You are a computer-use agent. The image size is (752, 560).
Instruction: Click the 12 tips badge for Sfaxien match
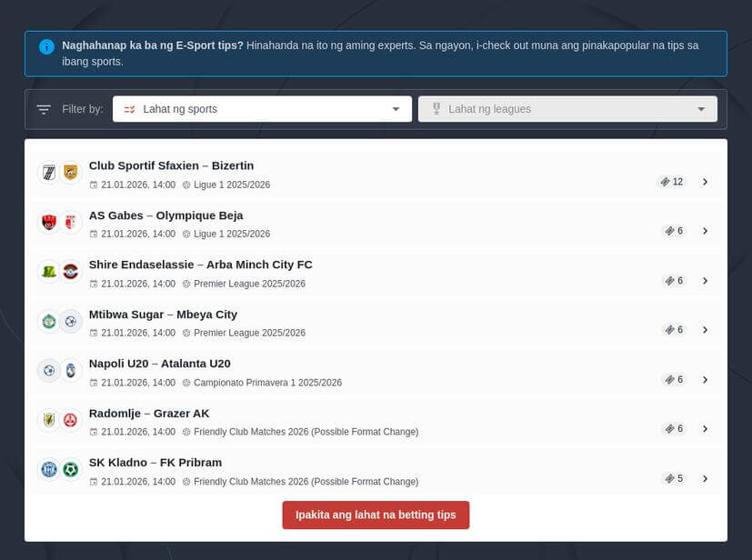[671, 182]
